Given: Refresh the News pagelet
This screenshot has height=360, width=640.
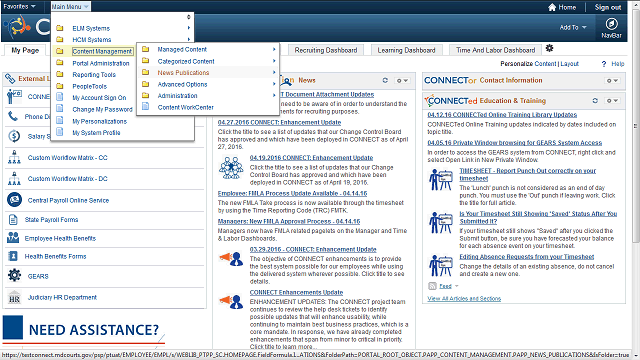Looking at the screenshot, I should pos(385,80).
